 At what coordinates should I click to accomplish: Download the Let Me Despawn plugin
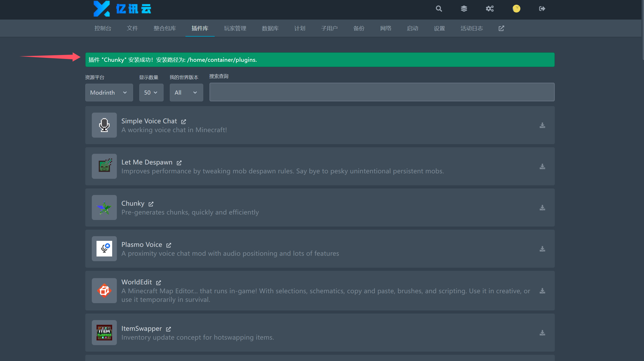[x=542, y=167]
